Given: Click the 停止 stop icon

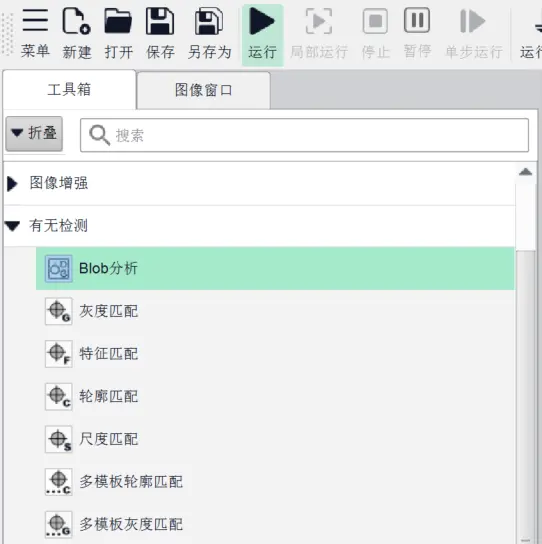Looking at the screenshot, I should pyautogui.click(x=375, y=21).
